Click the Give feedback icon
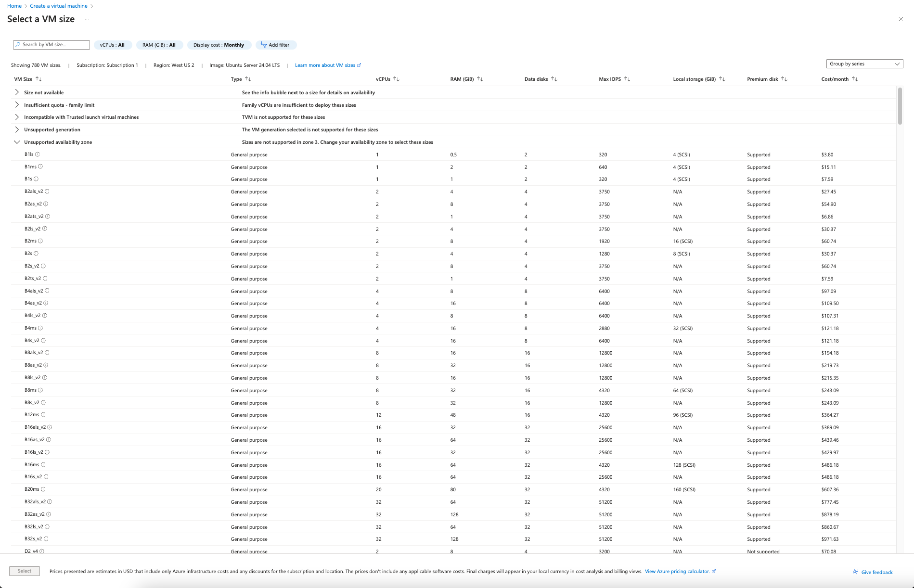 [x=855, y=572]
